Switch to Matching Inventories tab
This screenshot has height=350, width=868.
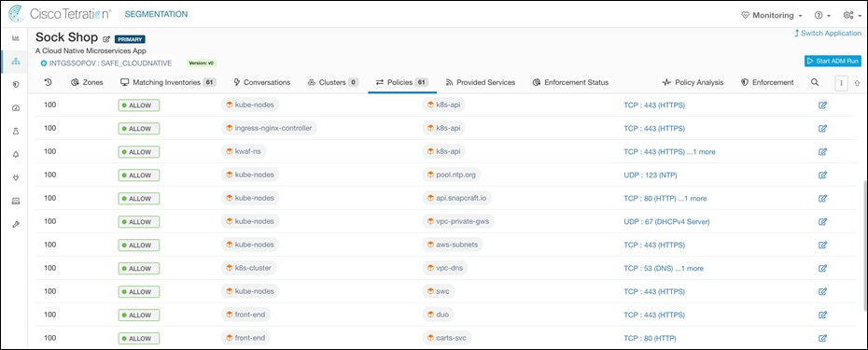168,82
